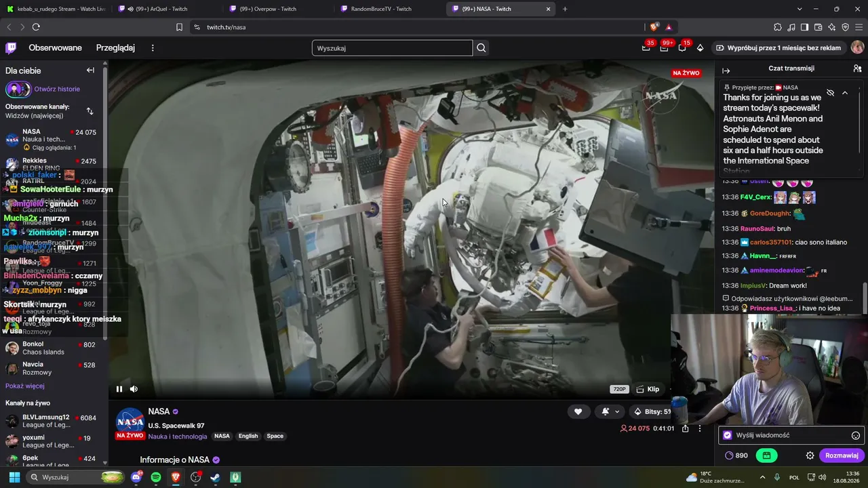The width and height of the screenshot is (868, 488).
Task: Open Brave Wallet icon
Action: point(818,27)
